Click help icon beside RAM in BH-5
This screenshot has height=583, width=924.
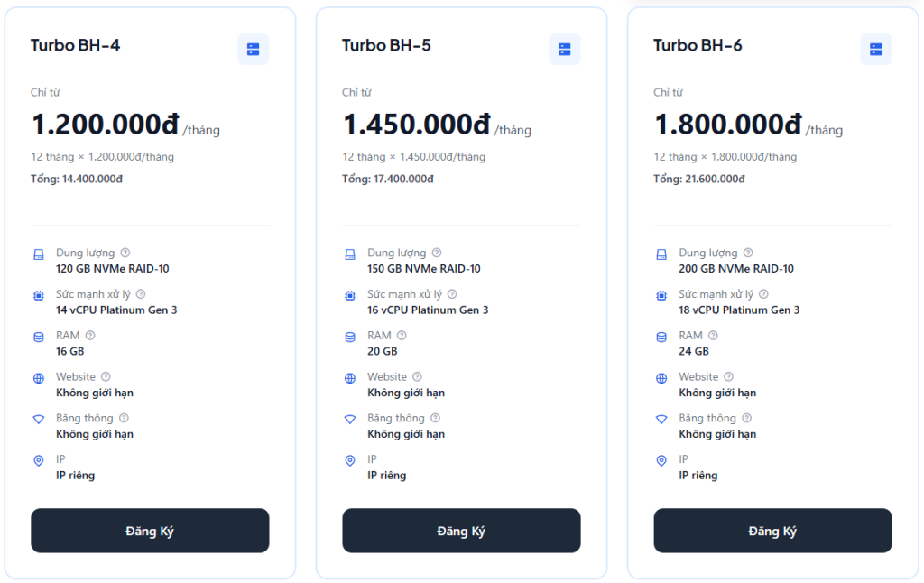[402, 336]
